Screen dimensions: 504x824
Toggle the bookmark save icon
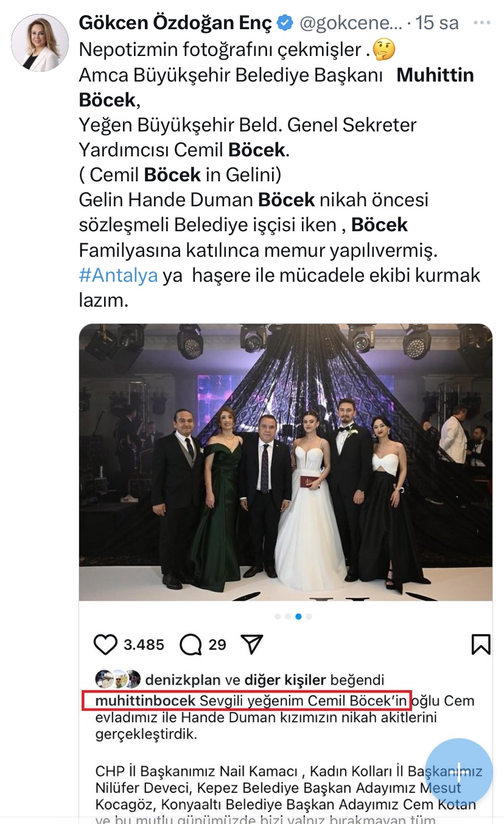click(x=480, y=644)
